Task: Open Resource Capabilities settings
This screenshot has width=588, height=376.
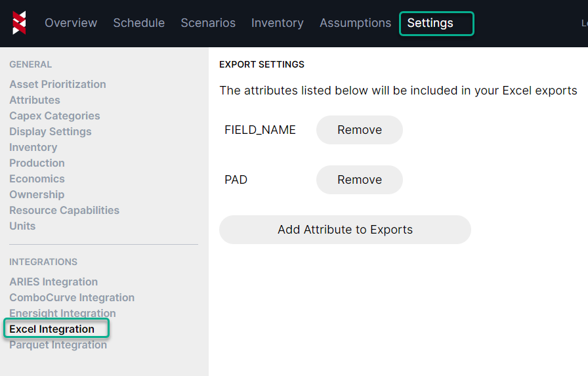Action: (x=64, y=210)
